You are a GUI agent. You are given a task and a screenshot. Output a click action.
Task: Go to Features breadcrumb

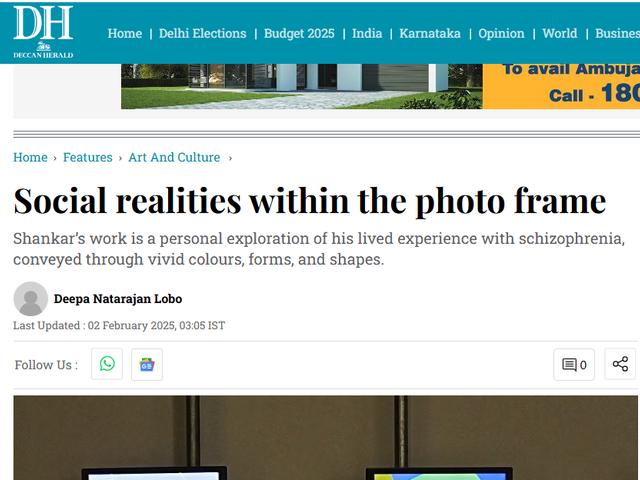[88, 157]
